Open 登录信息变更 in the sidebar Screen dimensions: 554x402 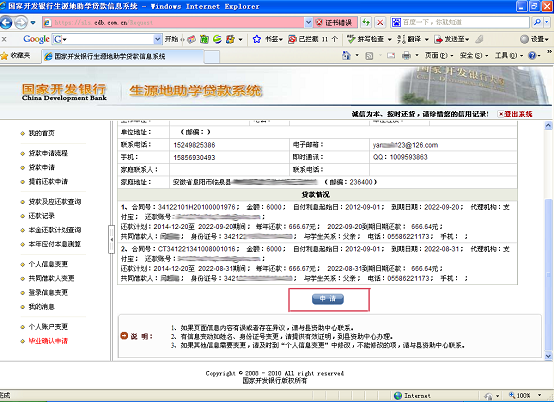point(48,292)
